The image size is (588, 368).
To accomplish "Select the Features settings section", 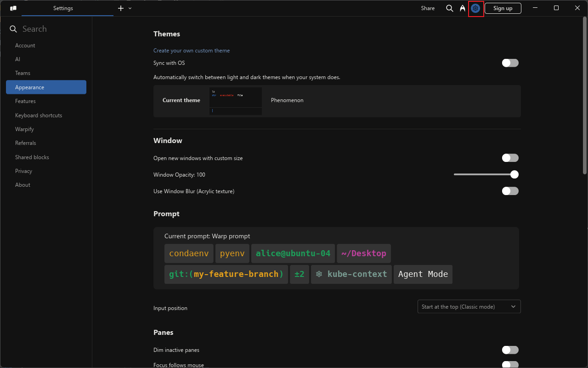I will tap(25, 101).
